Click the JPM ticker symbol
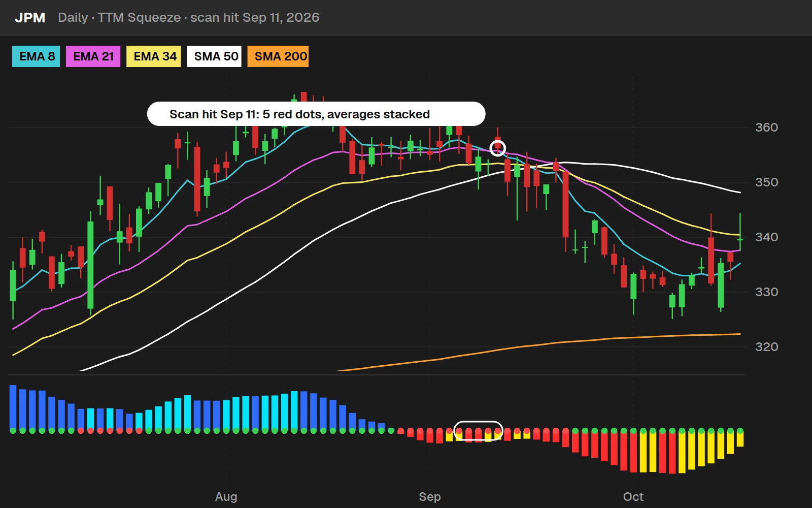Image resolution: width=812 pixels, height=508 pixels. click(30, 18)
